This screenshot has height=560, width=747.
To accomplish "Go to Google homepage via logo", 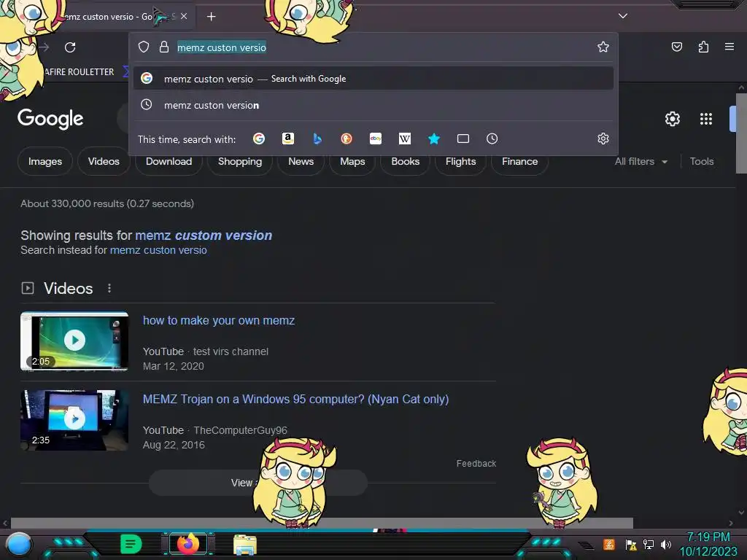I will pos(50,119).
